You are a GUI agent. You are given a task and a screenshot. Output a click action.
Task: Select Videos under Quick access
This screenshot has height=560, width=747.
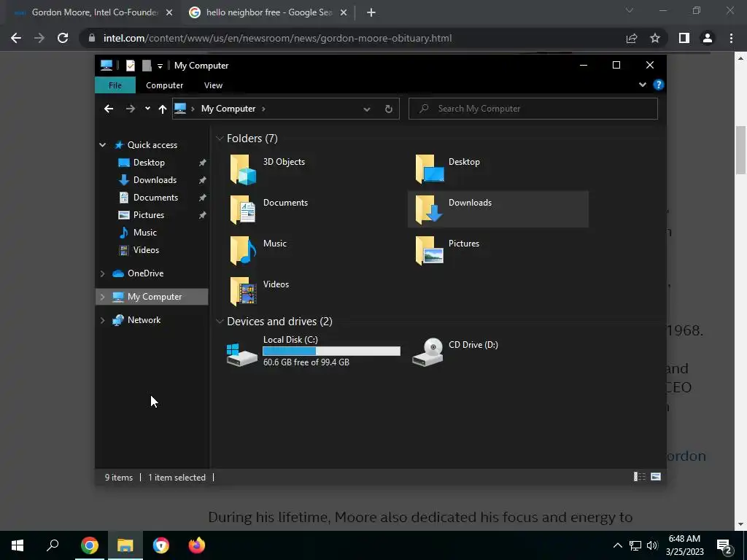click(x=146, y=250)
